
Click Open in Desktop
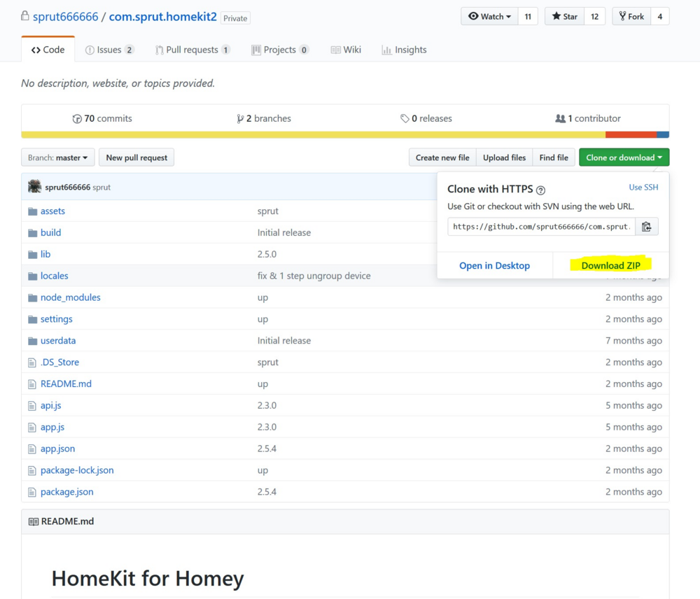click(495, 266)
